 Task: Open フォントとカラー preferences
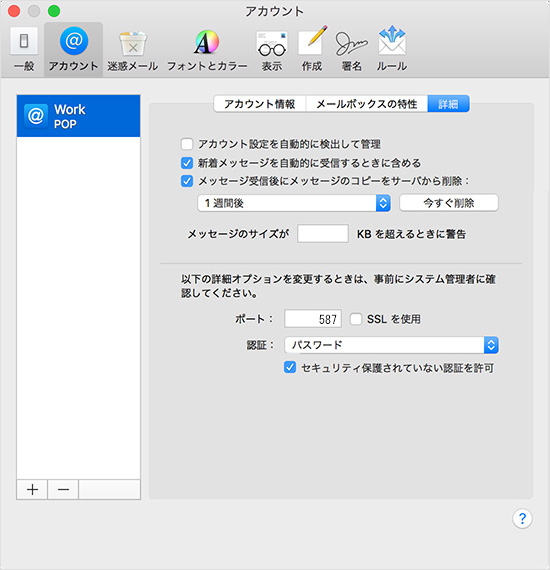tap(207, 50)
